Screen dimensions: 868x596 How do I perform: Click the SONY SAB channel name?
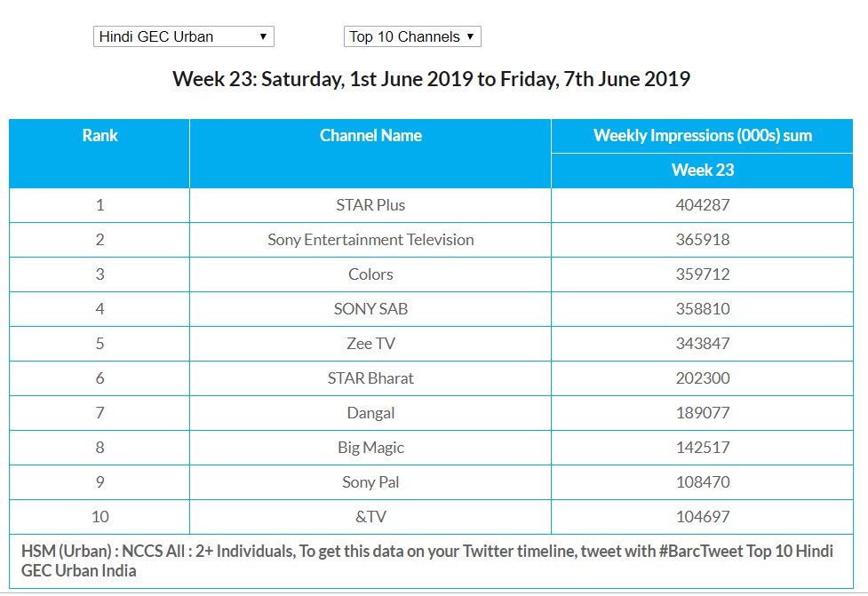pos(370,309)
